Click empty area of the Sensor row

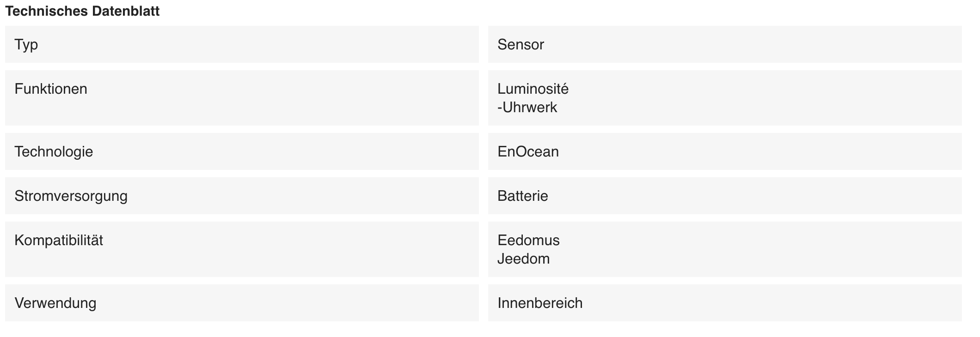(x=763, y=44)
